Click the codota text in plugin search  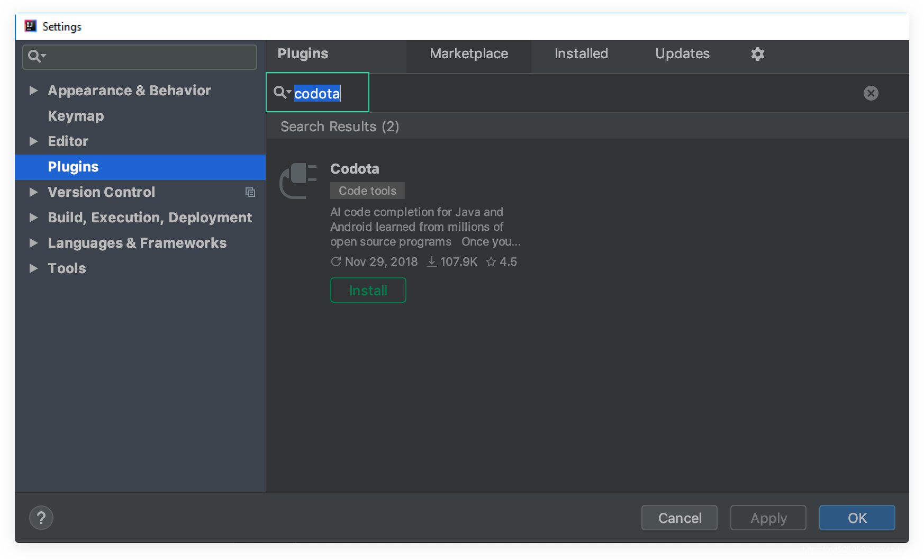(x=317, y=94)
